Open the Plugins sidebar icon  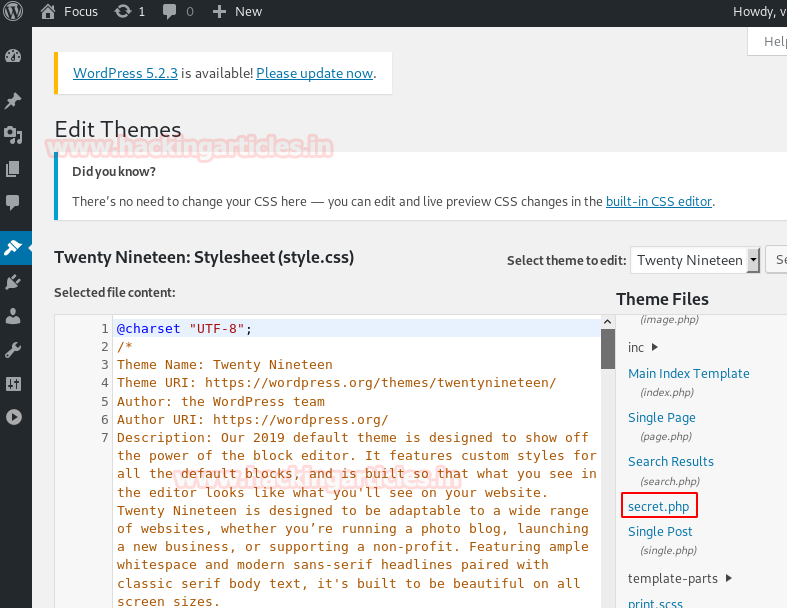tap(13, 282)
